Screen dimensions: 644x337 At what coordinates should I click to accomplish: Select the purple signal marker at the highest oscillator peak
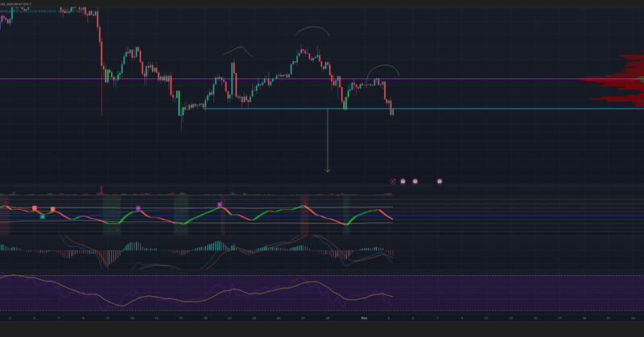(x=220, y=204)
